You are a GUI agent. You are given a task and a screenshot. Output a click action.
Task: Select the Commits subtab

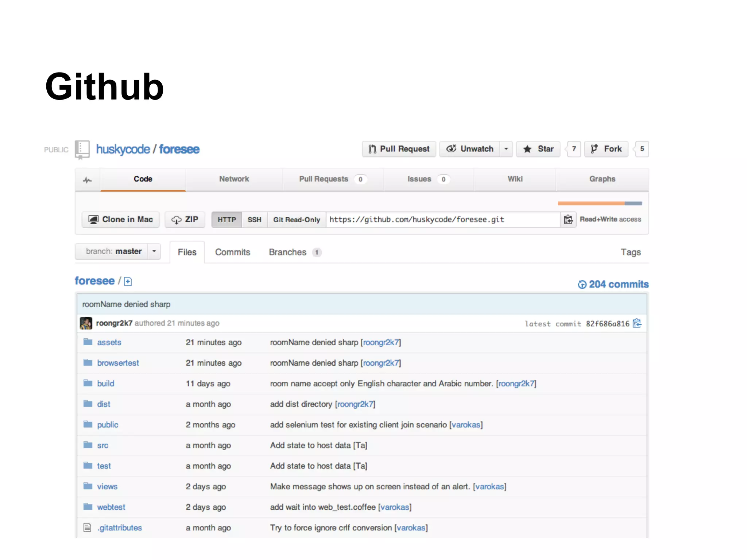(233, 252)
